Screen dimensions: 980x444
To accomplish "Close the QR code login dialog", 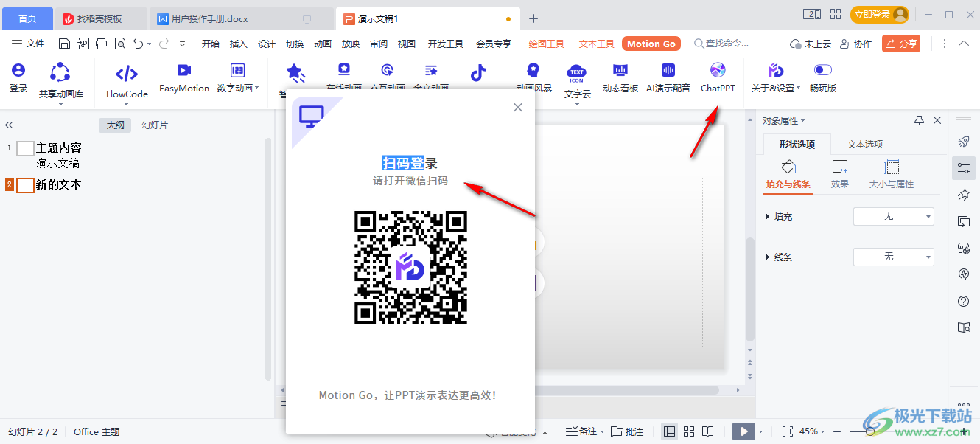I will tap(518, 108).
